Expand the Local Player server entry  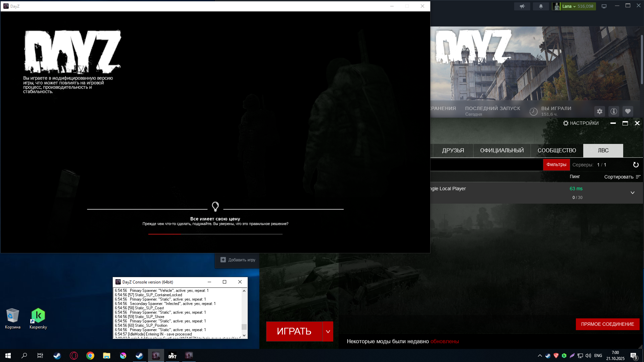point(633,193)
